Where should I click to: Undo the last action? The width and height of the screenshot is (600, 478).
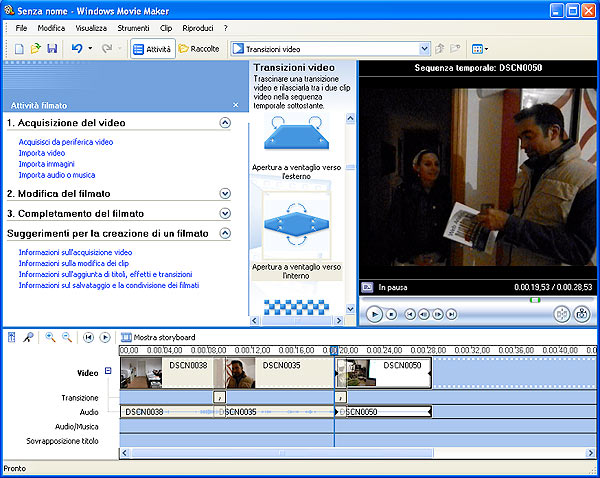[77, 49]
